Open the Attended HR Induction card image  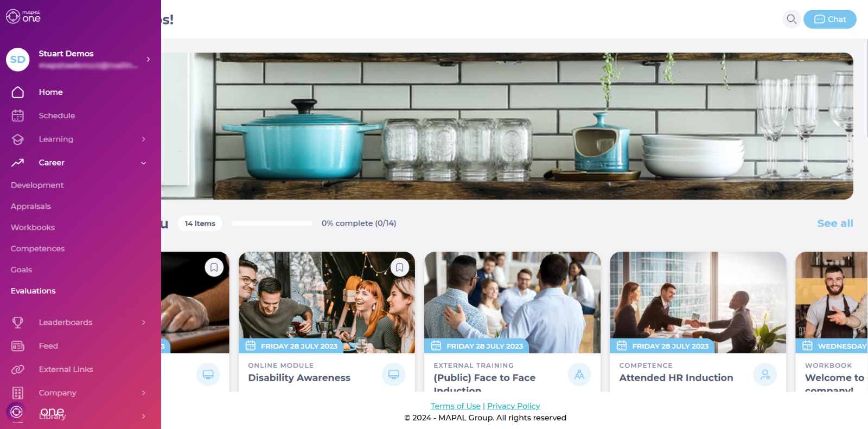click(698, 302)
